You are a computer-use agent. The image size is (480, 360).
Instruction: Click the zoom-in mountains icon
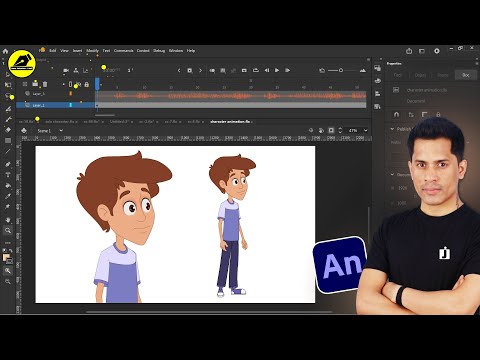[363, 70]
